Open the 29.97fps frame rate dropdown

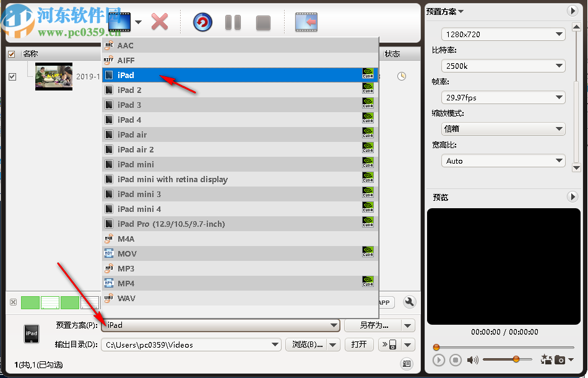click(503, 97)
